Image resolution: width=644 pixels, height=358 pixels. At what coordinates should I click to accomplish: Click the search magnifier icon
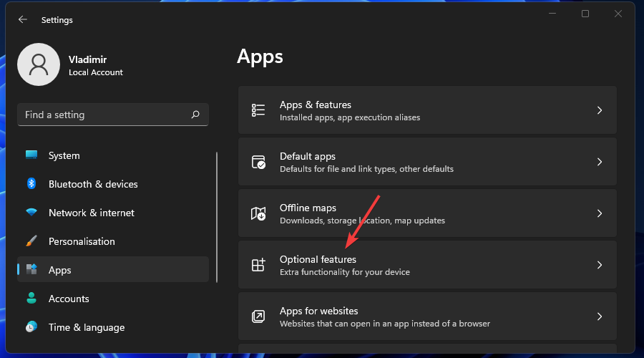[195, 115]
